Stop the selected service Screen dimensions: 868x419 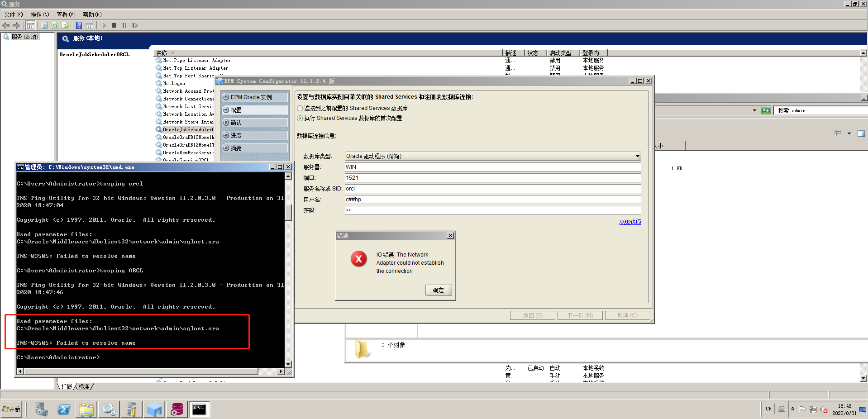pos(114,25)
